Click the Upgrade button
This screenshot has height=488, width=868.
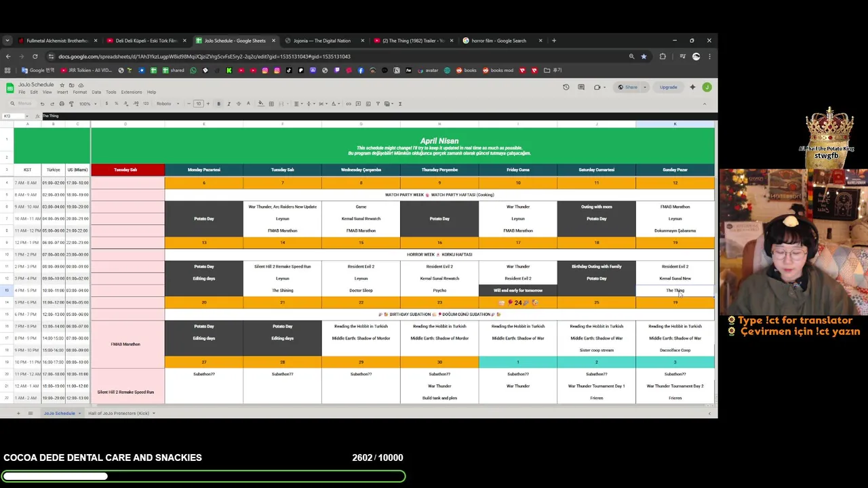(x=669, y=87)
